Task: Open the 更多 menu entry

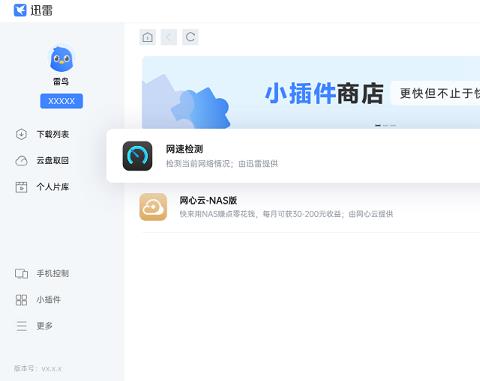Action: (45, 326)
